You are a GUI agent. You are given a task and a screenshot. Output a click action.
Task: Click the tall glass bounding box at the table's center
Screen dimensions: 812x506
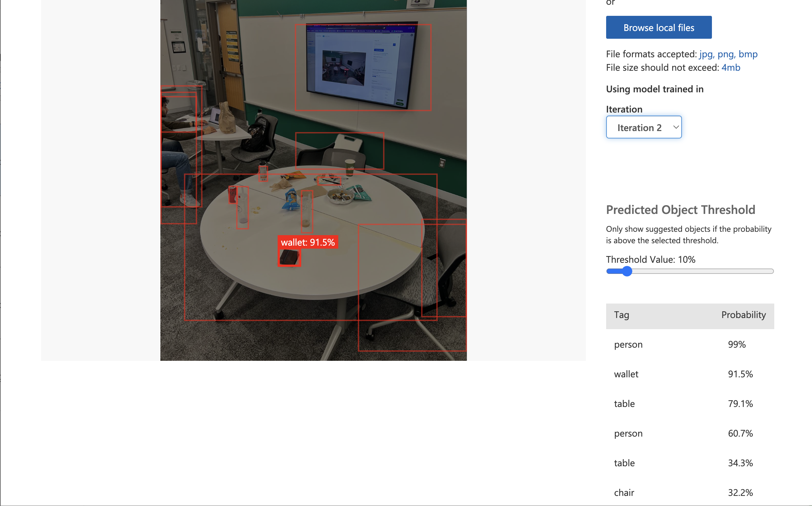click(307, 212)
